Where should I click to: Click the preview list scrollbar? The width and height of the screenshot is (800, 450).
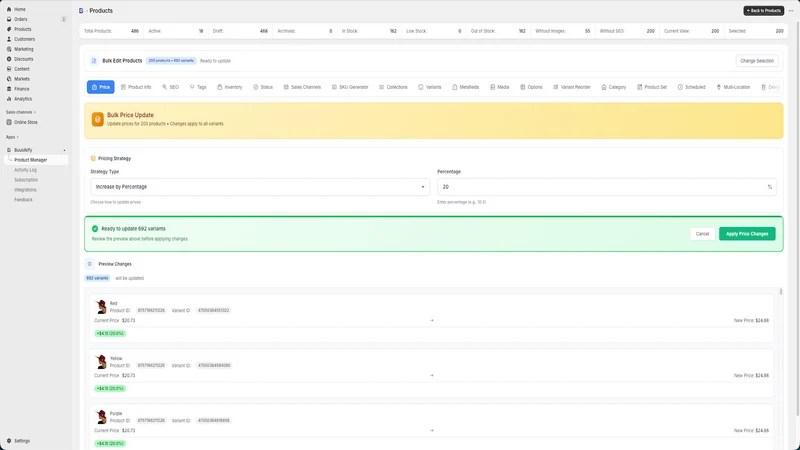781,292
